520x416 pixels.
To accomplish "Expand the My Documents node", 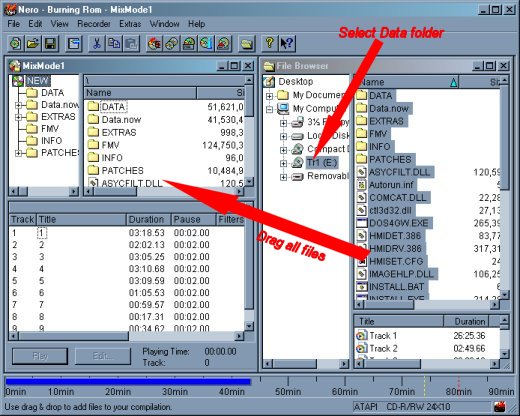I will coord(269,96).
